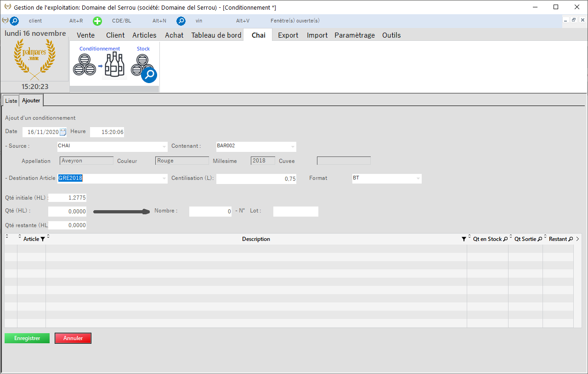Click the green Enregistrer button
This screenshot has height=374, width=588.
point(27,338)
